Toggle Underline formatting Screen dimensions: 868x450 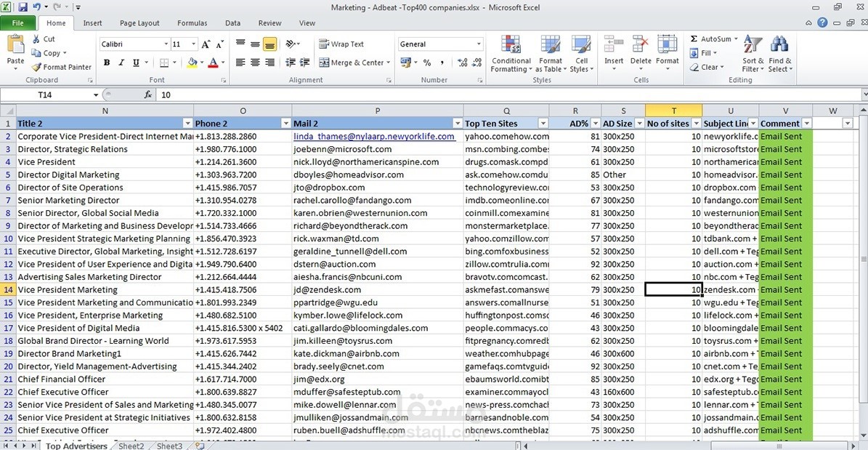click(x=136, y=63)
